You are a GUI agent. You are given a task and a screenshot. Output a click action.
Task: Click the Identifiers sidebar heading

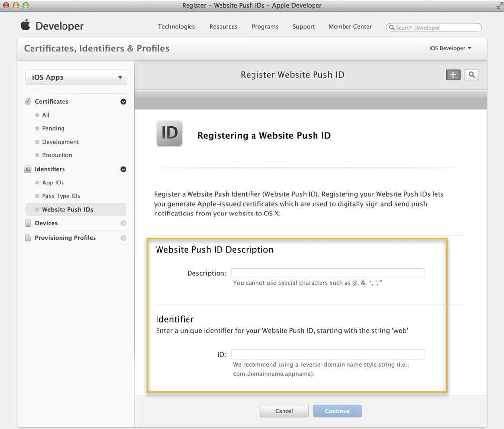pos(50,169)
